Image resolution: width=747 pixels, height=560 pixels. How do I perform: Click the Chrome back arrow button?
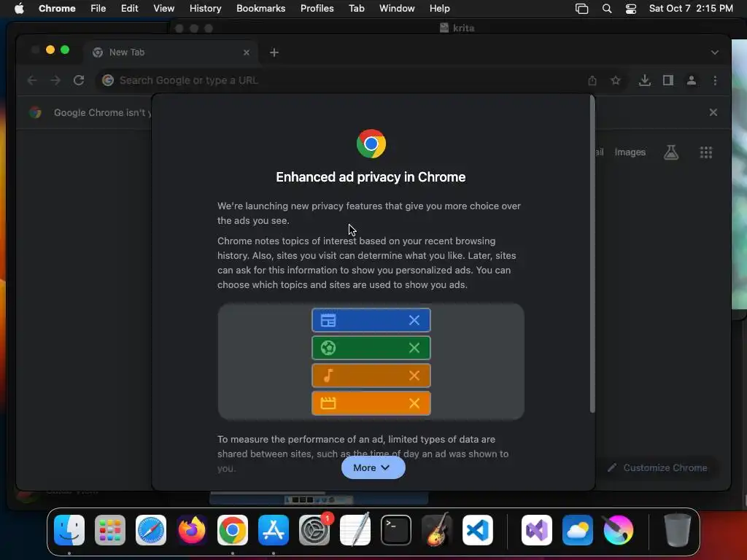point(32,80)
